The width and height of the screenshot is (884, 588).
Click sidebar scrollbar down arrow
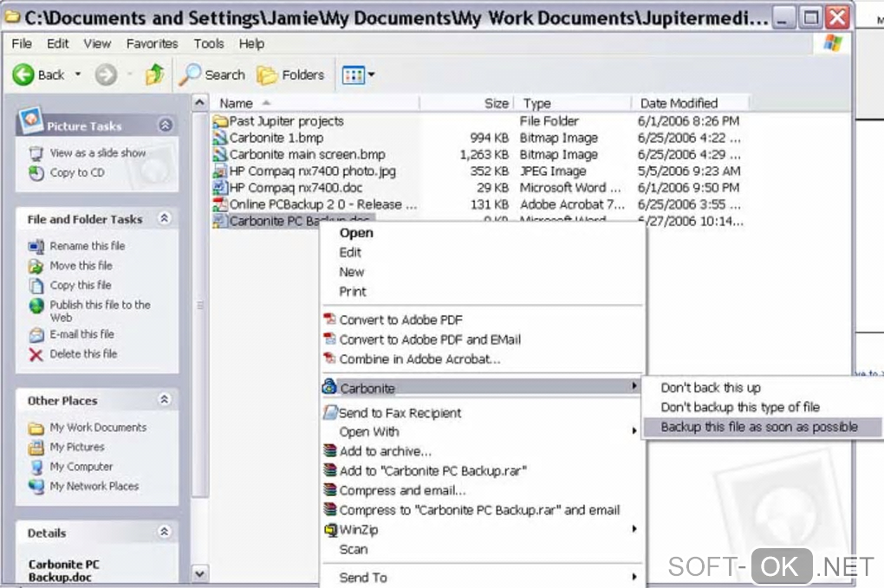click(199, 574)
